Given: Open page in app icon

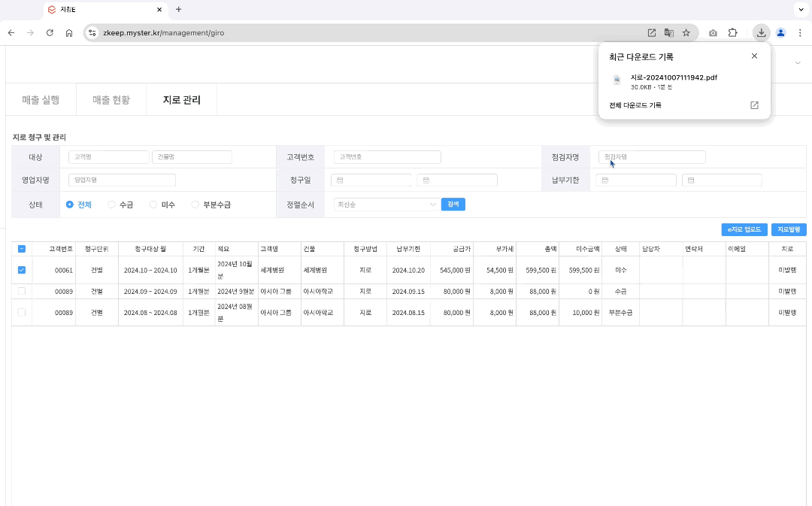Looking at the screenshot, I should point(651,32).
